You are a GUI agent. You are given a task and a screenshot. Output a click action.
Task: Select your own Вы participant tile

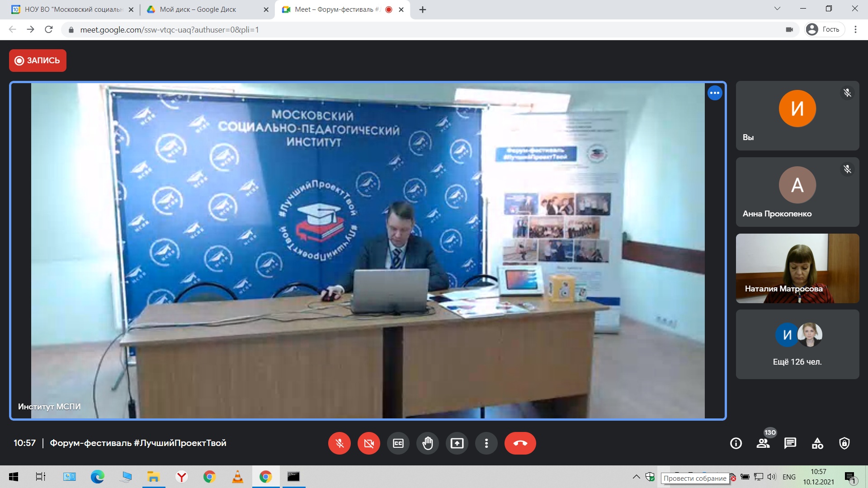pyautogui.click(x=797, y=116)
